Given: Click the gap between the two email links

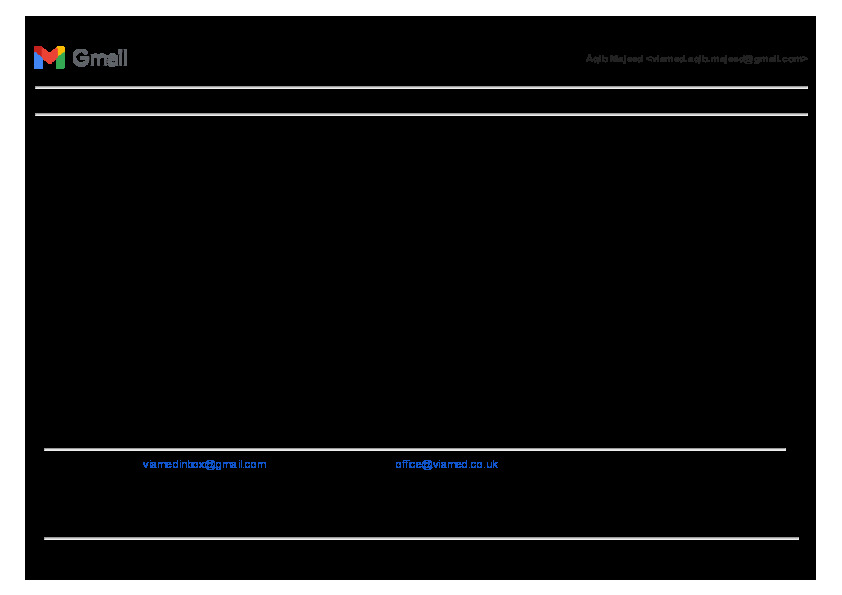Looking at the screenshot, I should tap(330, 465).
